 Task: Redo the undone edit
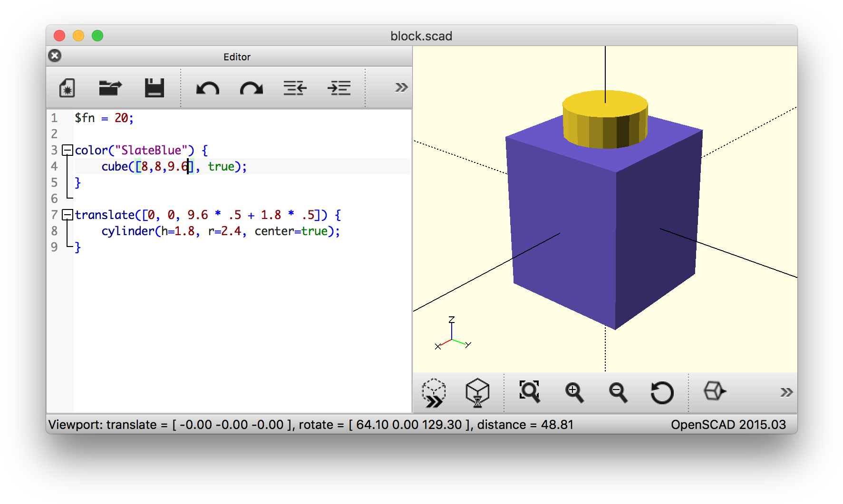click(x=251, y=88)
